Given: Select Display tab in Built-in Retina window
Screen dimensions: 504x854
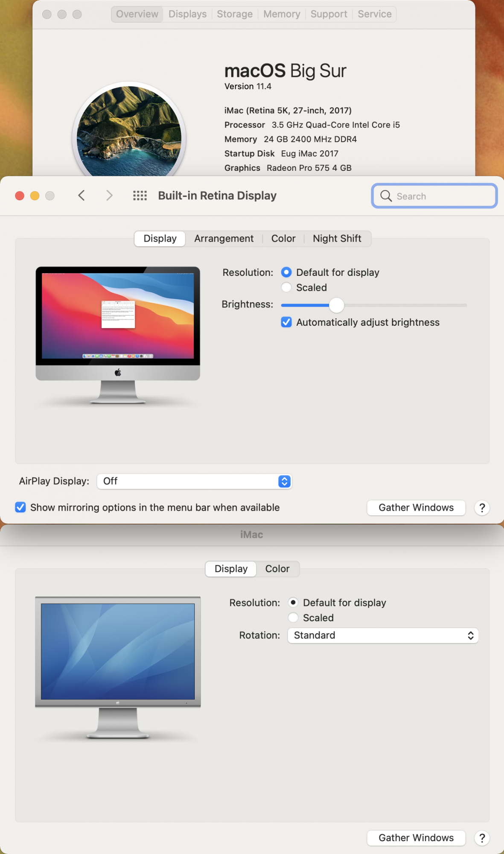Looking at the screenshot, I should click(160, 239).
